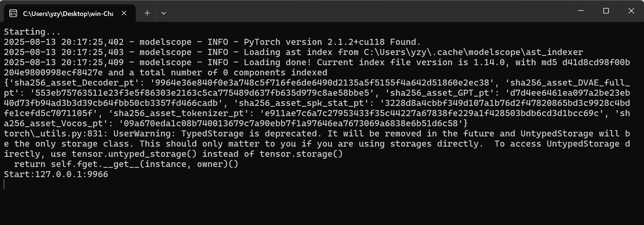The height and width of the screenshot is (225, 644).
Task: Click the blinking cursor on the last line
Action: 4,184
